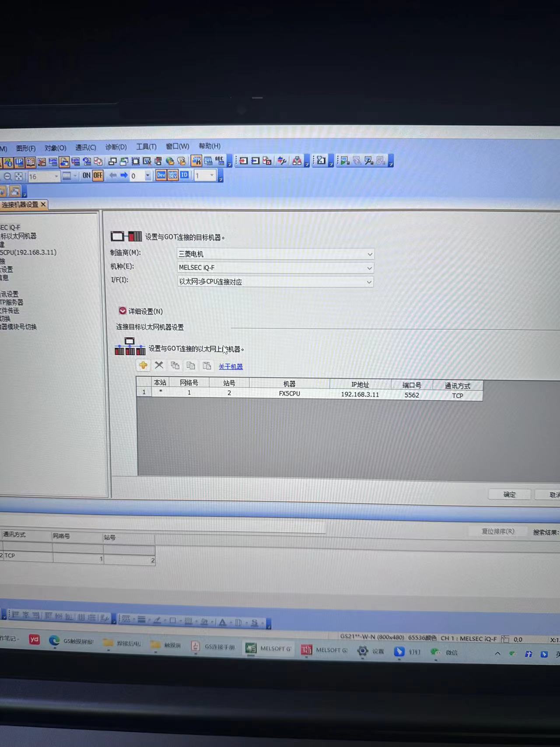Click the blue next arrow icon

point(124,175)
